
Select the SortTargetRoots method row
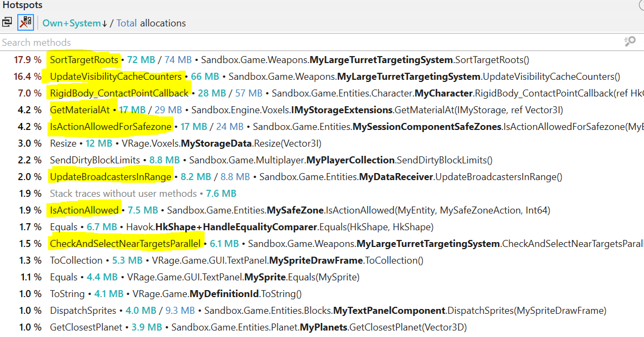[x=84, y=60]
